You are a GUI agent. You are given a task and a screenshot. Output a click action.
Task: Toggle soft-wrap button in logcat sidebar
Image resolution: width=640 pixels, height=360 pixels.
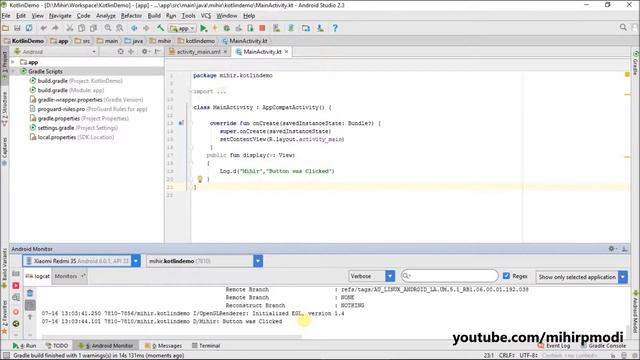[30, 305]
